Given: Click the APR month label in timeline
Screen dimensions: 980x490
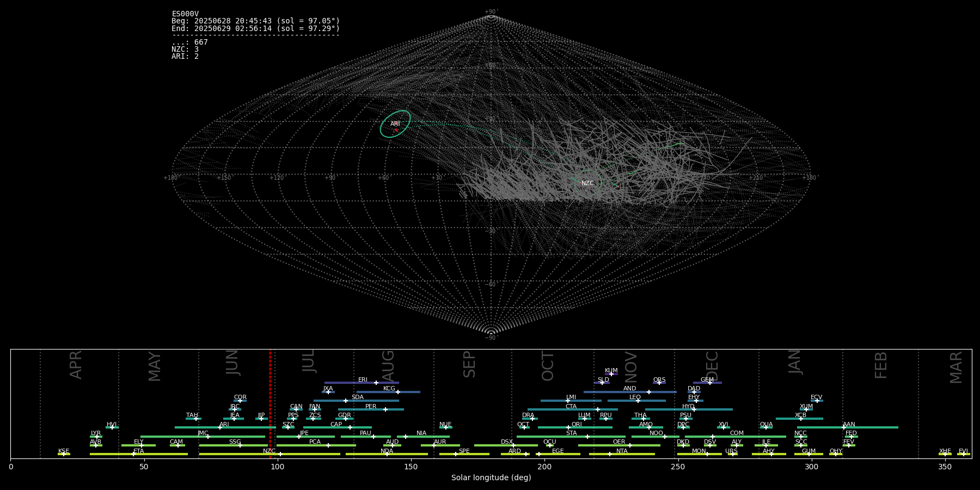Looking at the screenshot, I should (76, 365).
